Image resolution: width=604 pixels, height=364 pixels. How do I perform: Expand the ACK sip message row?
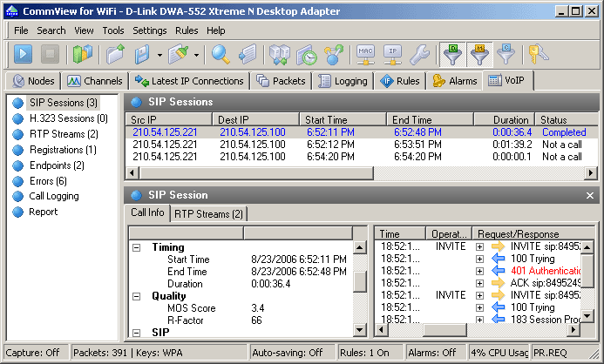click(479, 284)
